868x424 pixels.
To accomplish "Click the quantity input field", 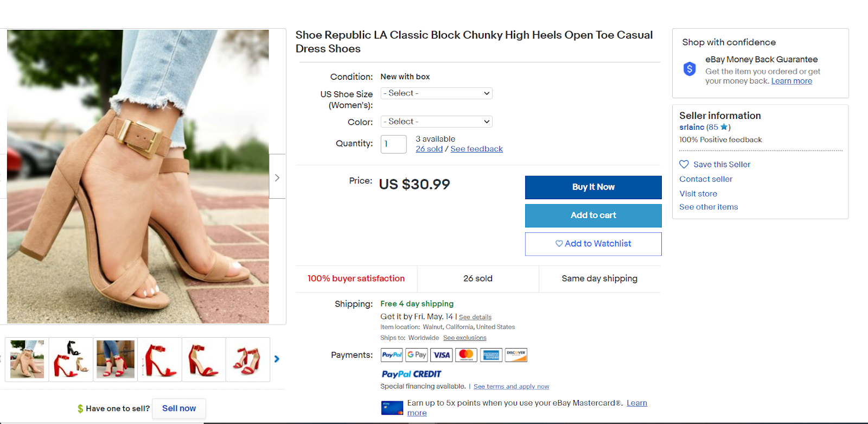I will pyautogui.click(x=393, y=144).
